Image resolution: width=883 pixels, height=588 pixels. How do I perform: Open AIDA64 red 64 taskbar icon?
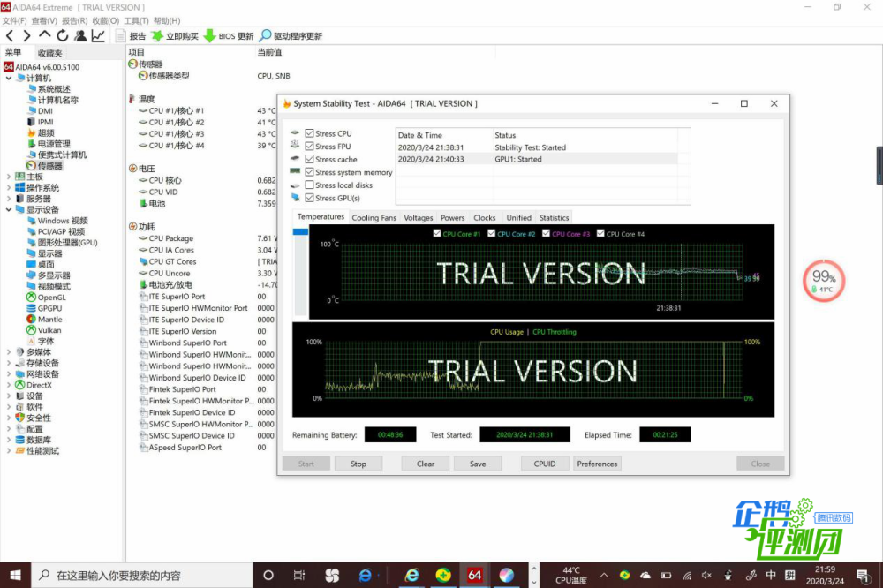point(474,575)
